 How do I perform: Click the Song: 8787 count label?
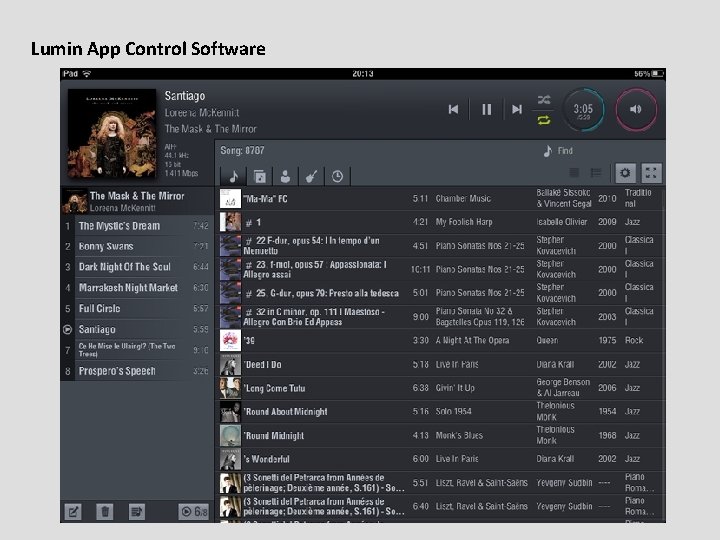tap(242, 151)
